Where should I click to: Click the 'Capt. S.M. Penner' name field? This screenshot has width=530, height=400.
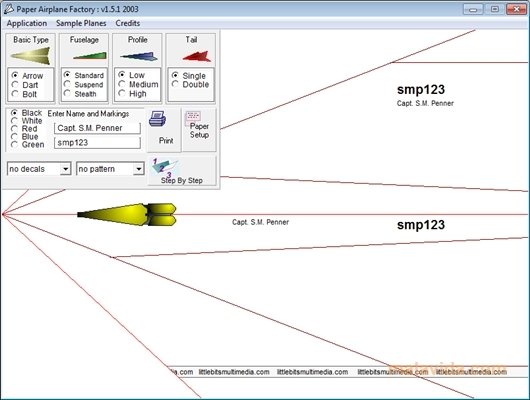point(97,128)
